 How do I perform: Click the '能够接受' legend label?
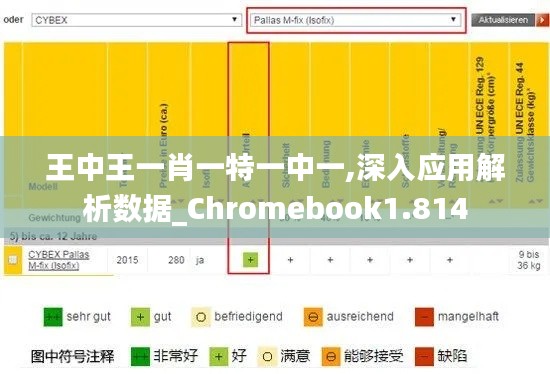tap(374, 356)
